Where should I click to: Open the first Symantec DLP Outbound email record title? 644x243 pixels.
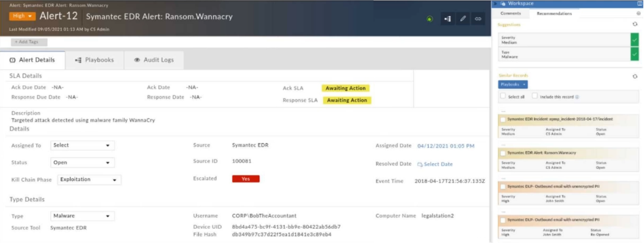tap(553, 186)
